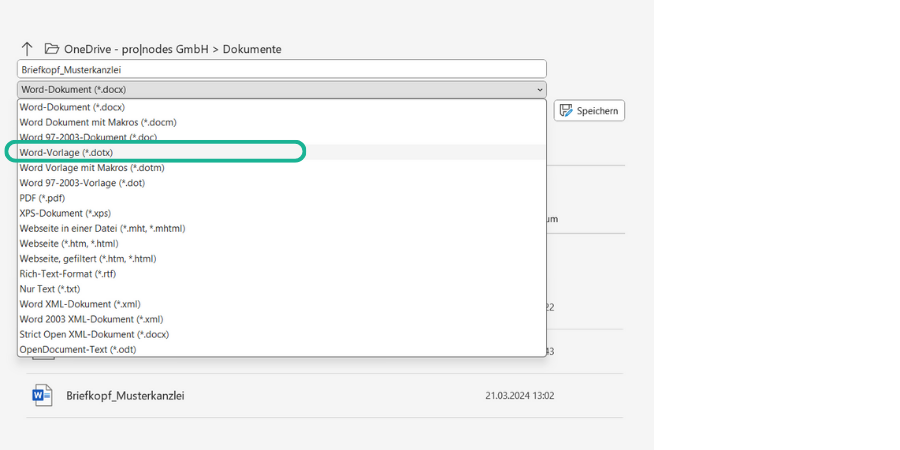This screenshot has height=450, width=900.
Task: Click the Briefkopf_Musterkanzlei filename input field
Action: tap(281, 69)
